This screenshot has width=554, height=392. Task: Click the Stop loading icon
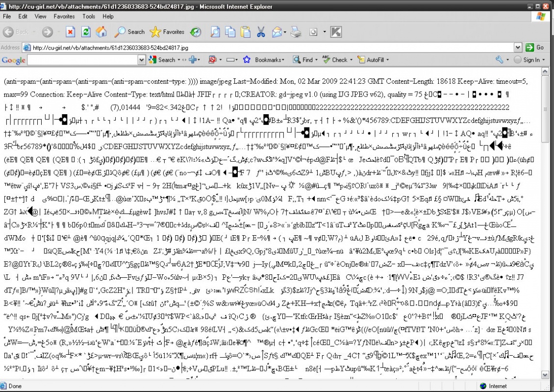tap(70, 32)
